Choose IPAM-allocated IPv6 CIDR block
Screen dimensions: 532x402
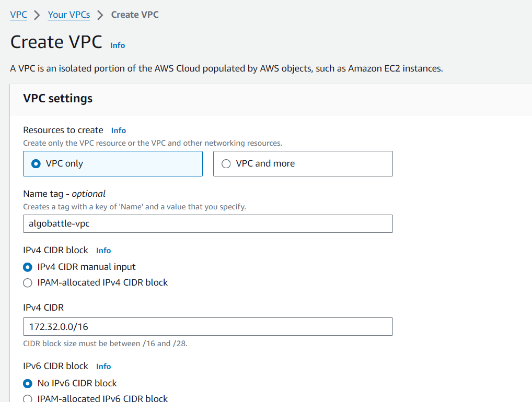pos(27,398)
